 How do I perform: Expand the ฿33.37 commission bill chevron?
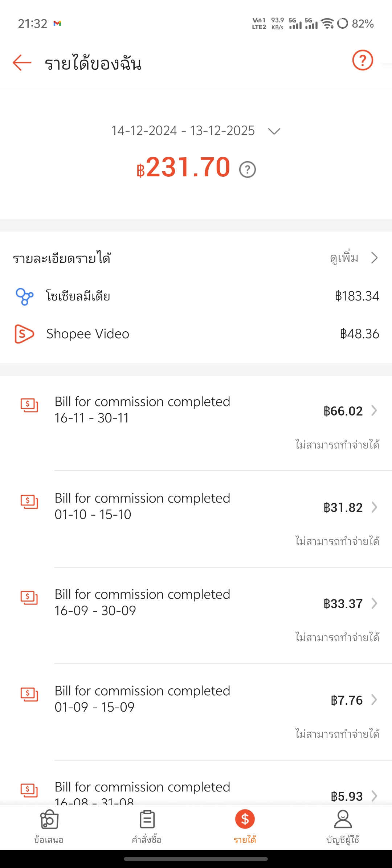click(374, 603)
